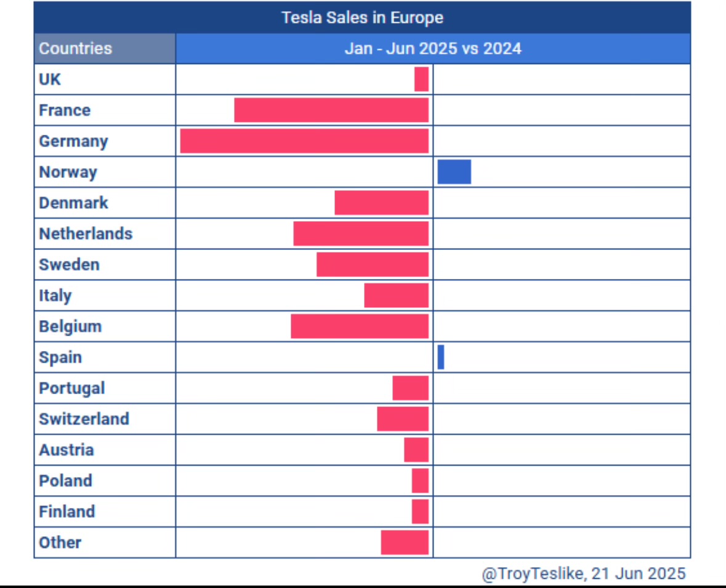Image resolution: width=726 pixels, height=588 pixels.
Task: Click the "Countries" column header
Action: (x=76, y=49)
